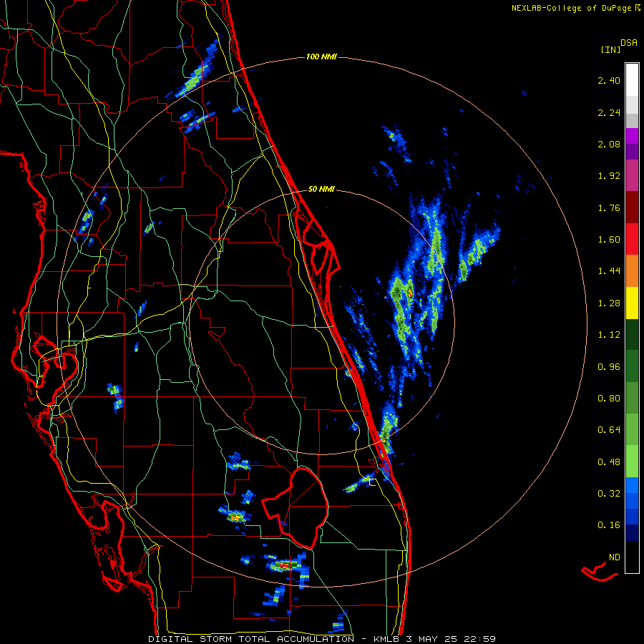Viewport: 644px width, 644px height.
Task: Pick the orange swatch in color scale
Action: point(632,271)
